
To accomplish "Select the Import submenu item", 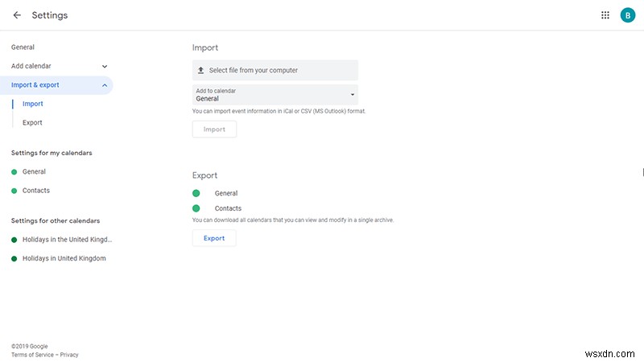I will (x=33, y=104).
